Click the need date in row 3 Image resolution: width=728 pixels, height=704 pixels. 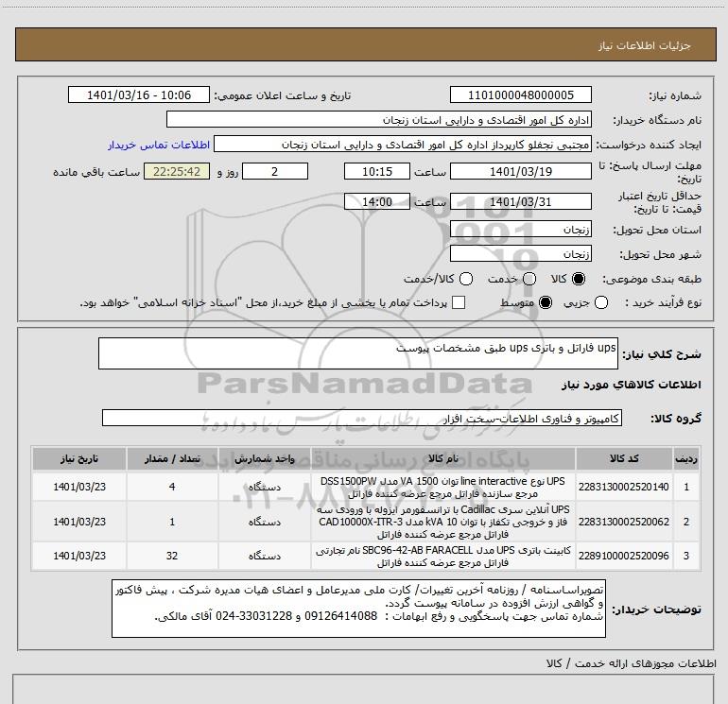(x=79, y=556)
